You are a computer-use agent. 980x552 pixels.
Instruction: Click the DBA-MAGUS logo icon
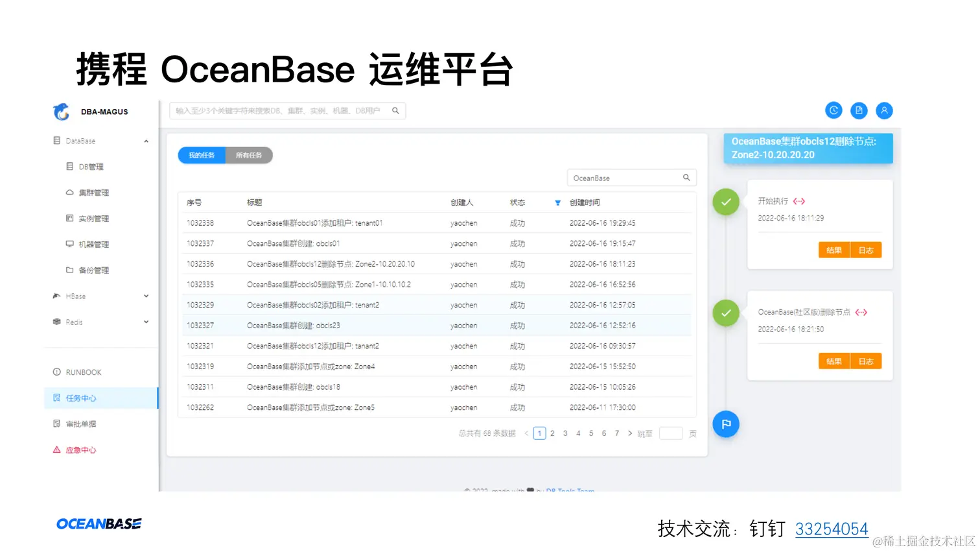click(x=62, y=112)
